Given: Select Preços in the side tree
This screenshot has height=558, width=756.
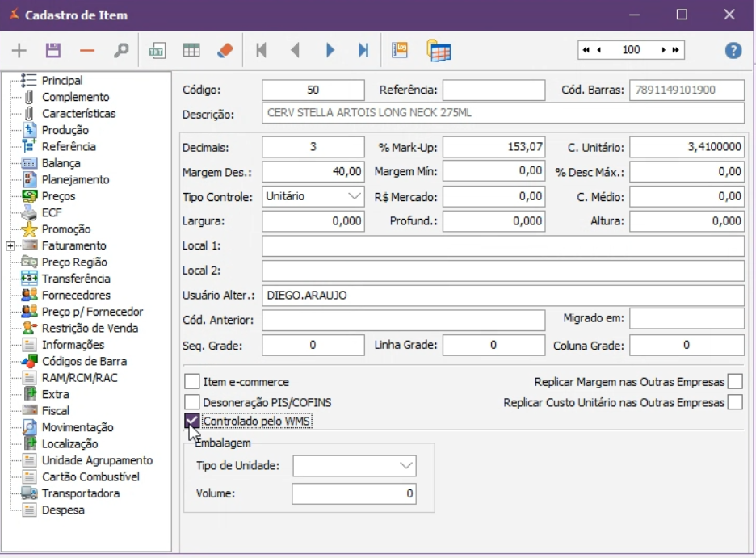Looking at the screenshot, I should (x=58, y=196).
